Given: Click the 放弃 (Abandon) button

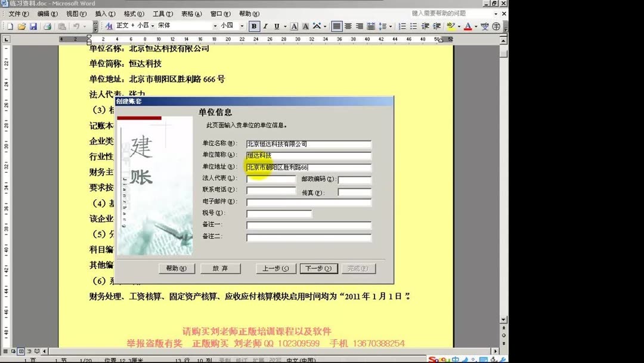Looking at the screenshot, I should click(221, 269).
